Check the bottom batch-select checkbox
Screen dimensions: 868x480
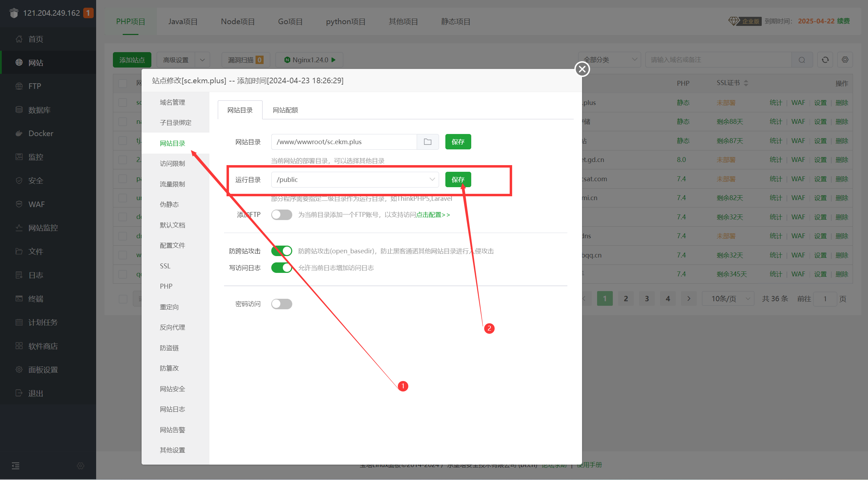[x=123, y=299]
